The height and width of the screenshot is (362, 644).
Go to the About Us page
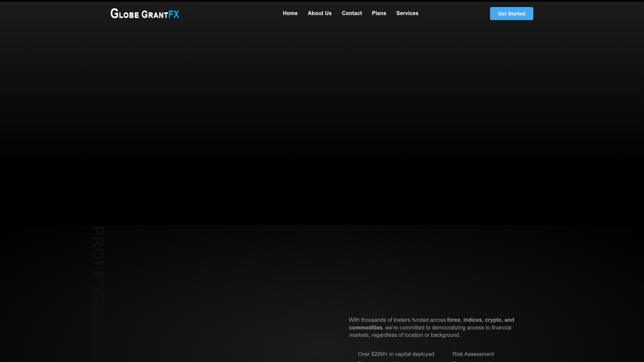coord(319,13)
